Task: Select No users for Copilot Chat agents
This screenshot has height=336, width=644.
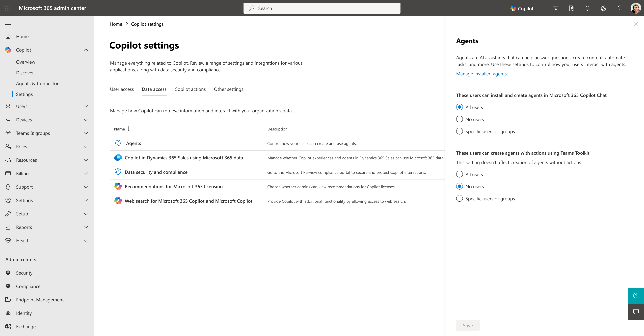Action: 460,119
